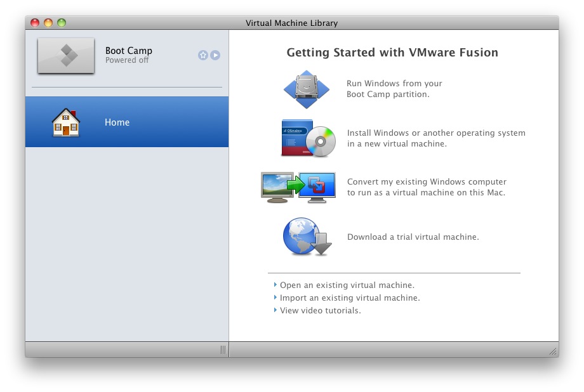Click the Boot Camp name text
The image size is (584, 392).
coord(128,51)
